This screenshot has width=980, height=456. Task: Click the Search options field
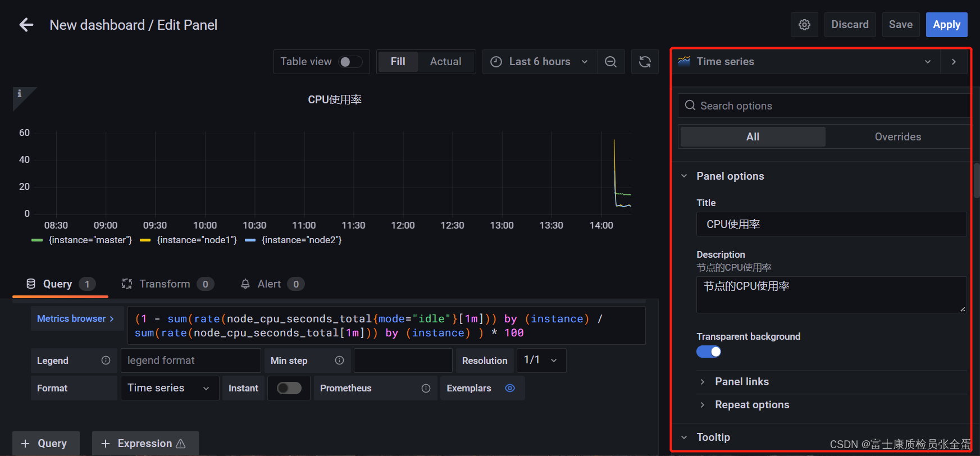click(823, 106)
